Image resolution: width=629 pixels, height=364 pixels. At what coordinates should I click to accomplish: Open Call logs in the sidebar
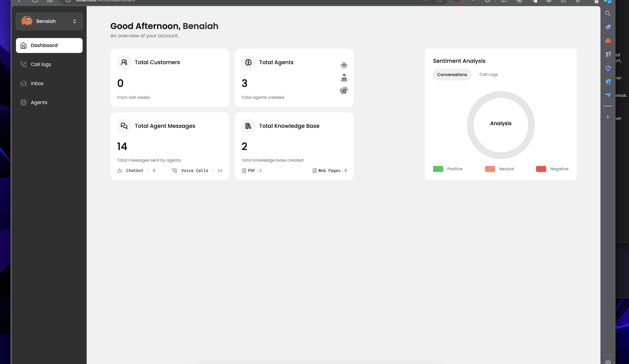click(x=41, y=64)
